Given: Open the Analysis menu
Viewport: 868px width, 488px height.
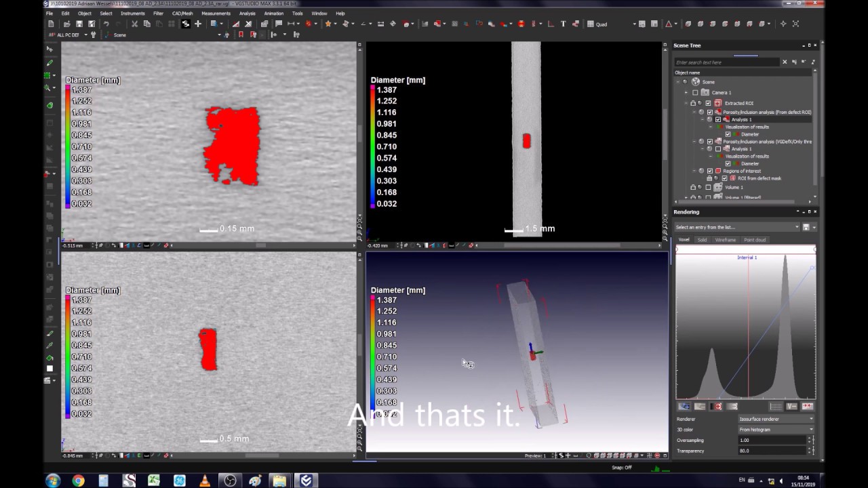Looking at the screenshot, I should (247, 13).
